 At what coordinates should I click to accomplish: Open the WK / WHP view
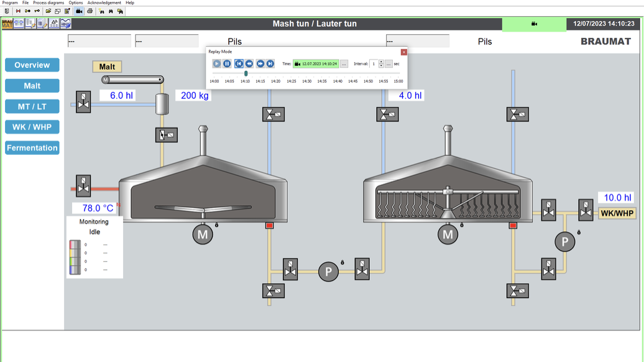[x=32, y=127]
